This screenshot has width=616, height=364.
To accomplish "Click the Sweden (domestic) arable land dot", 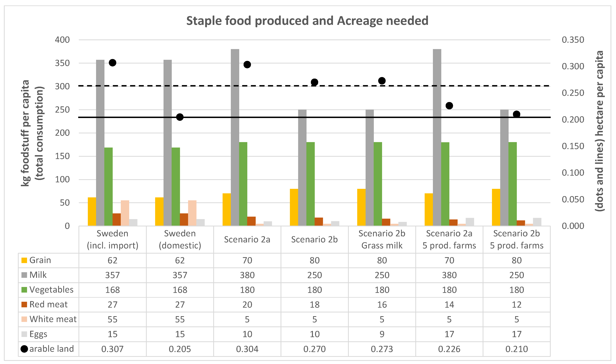I will click(x=180, y=117).
